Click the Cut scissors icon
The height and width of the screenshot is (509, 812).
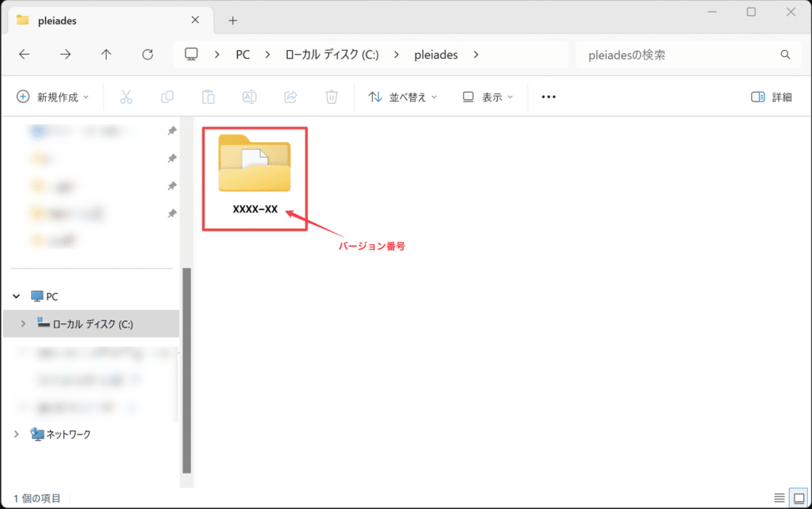(126, 97)
